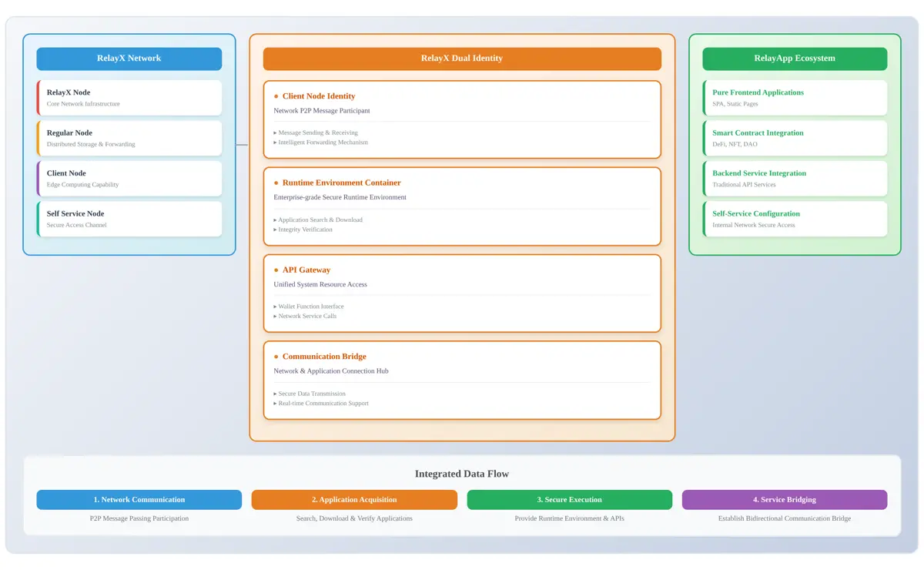
Task: Open Self-Service Configuration card
Action: pyautogui.click(x=794, y=219)
